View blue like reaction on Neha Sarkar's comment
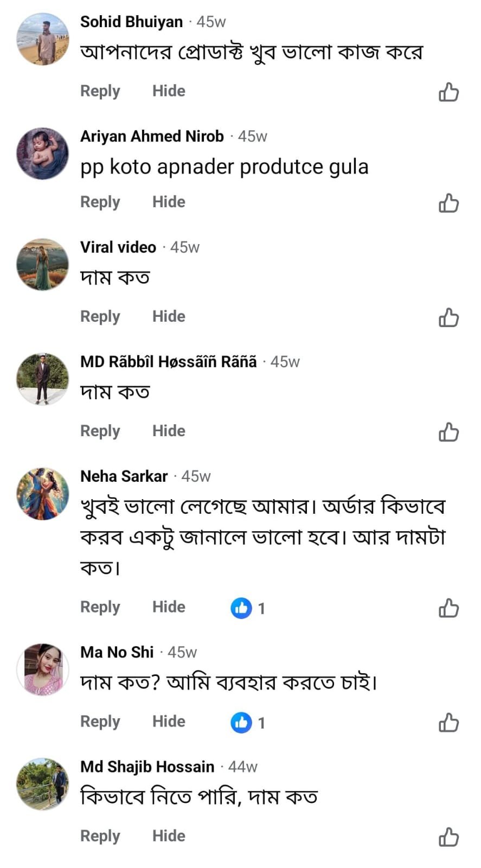This screenshot has height=868, width=481. pyautogui.click(x=241, y=608)
